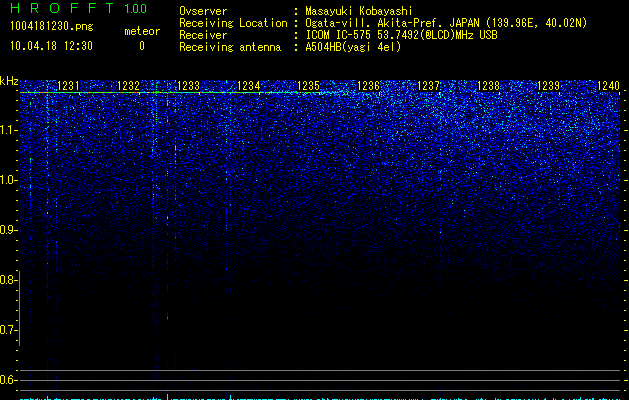This screenshot has width=629, height=400.
Task: Click time marker 1236
Action: point(368,86)
